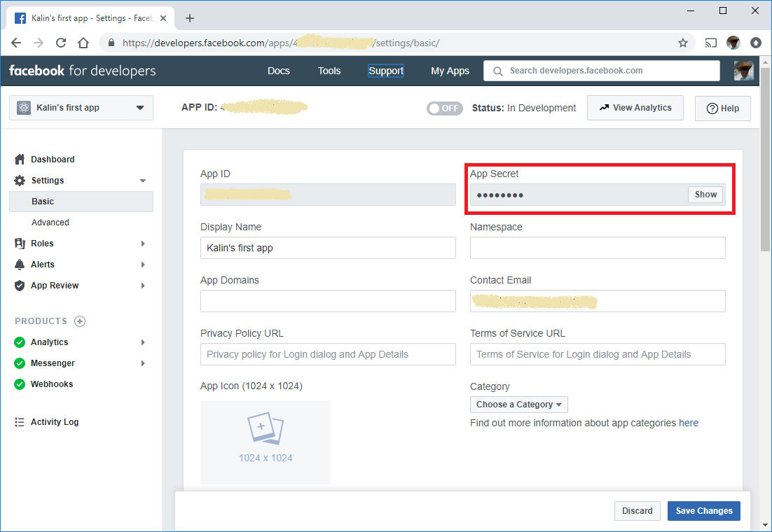Click the Settings gear icon in sidebar
Image resolution: width=772 pixels, height=532 pixels.
click(20, 181)
